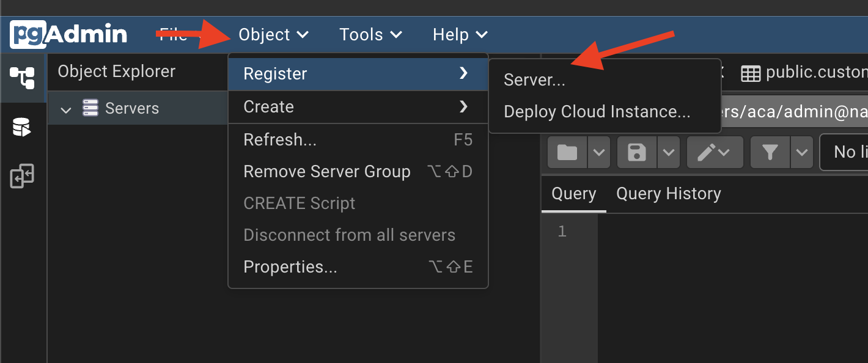Select Server... from Register submenu
The image size is (868, 363).
coord(534,80)
